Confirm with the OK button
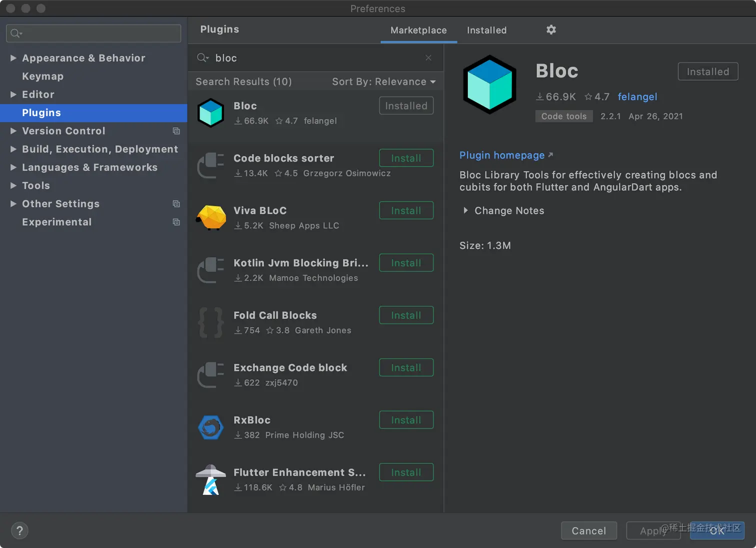756x548 pixels. pyautogui.click(x=717, y=530)
